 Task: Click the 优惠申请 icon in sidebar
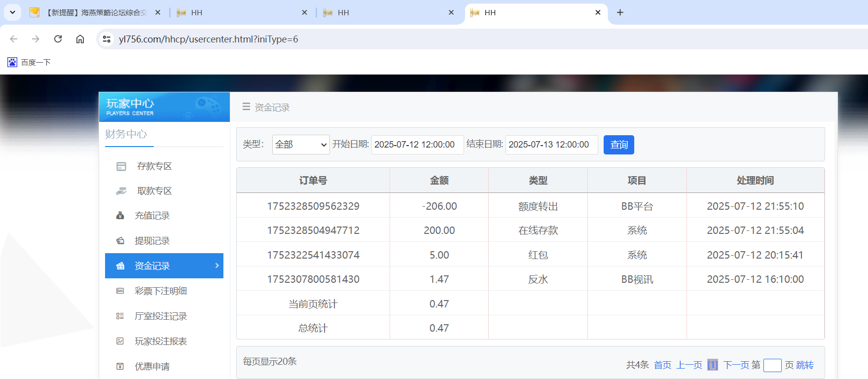click(120, 366)
